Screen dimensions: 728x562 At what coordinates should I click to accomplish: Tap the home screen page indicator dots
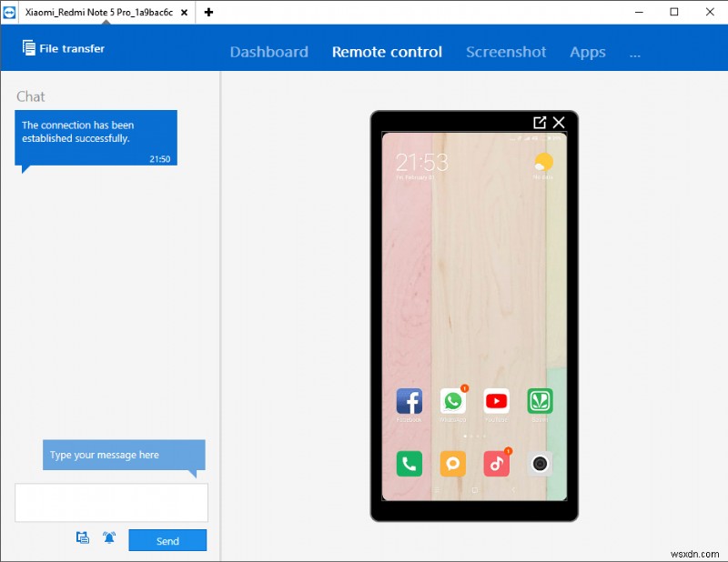click(474, 437)
